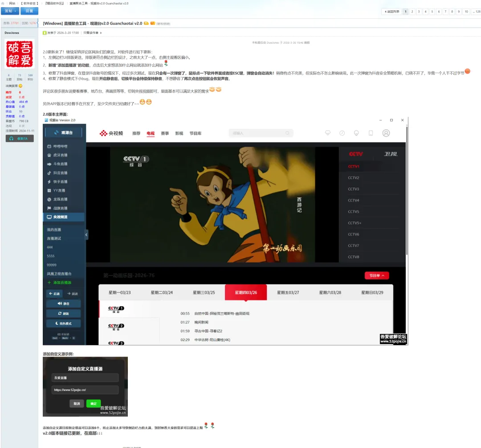This screenshot has width=481, height=448.
Task: Jump to page 10 of thread
Action: pos(466,12)
